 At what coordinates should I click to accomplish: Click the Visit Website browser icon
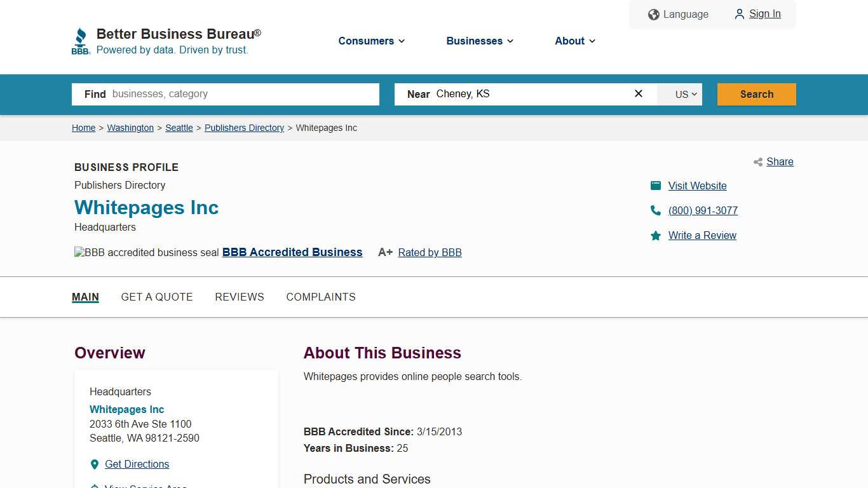pyautogui.click(x=655, y=186)
